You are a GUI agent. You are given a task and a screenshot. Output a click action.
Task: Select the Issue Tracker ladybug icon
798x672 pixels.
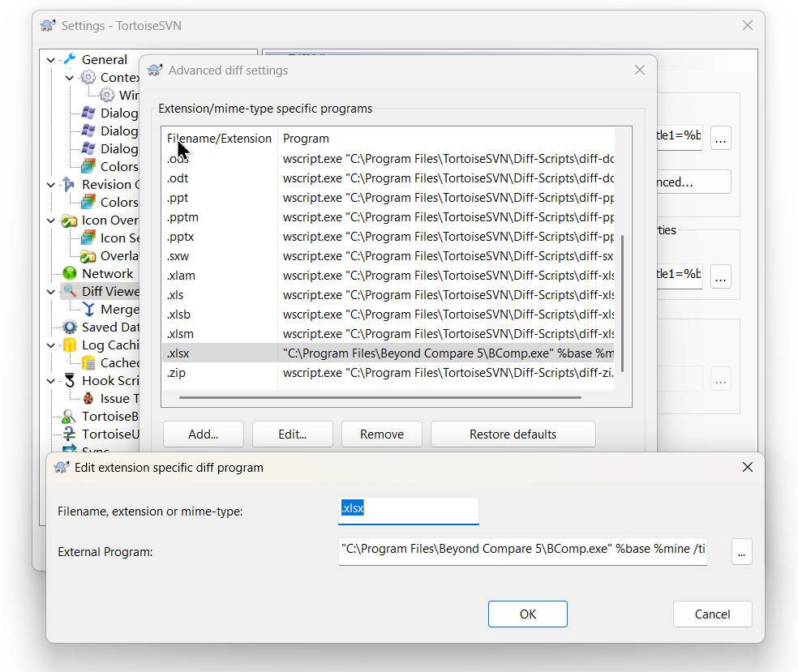point(88,398)
